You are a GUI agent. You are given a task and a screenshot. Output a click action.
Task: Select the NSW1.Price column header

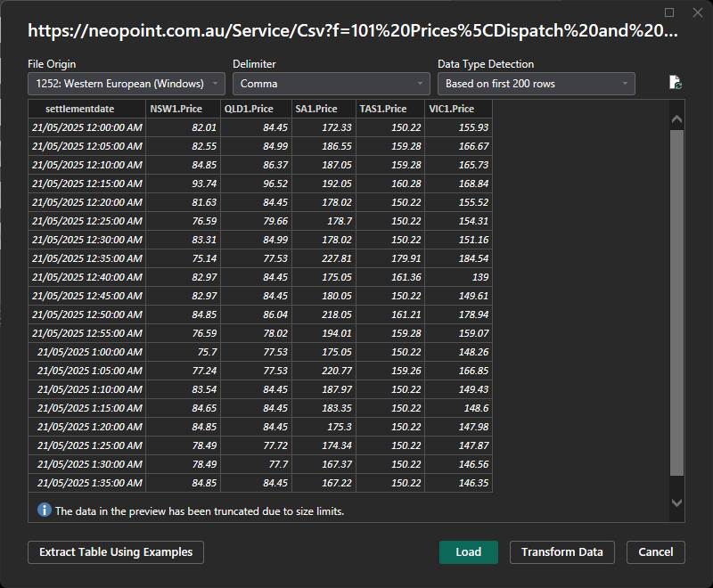coord(183,109)
